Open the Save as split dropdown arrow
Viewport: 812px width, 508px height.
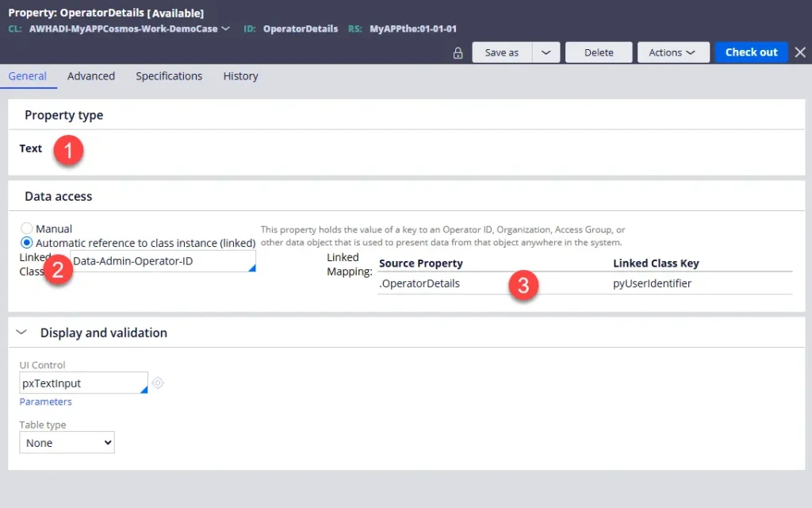[x=546, y=52]
